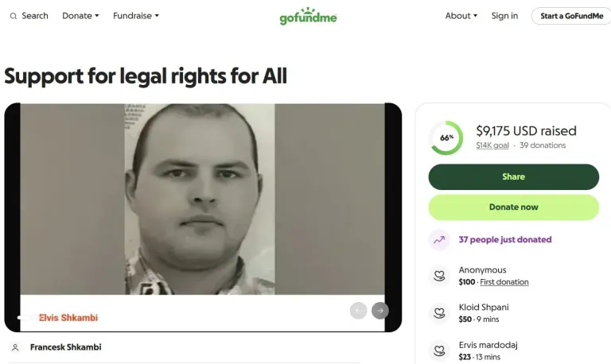Click the Start a GoFundMe button
The height and width of the screenshot is (364, 611).
pos(571,16)
